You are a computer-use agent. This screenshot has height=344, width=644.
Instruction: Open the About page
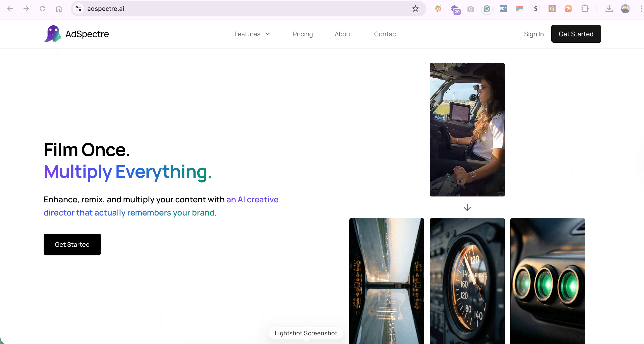[x=343, y=34]
